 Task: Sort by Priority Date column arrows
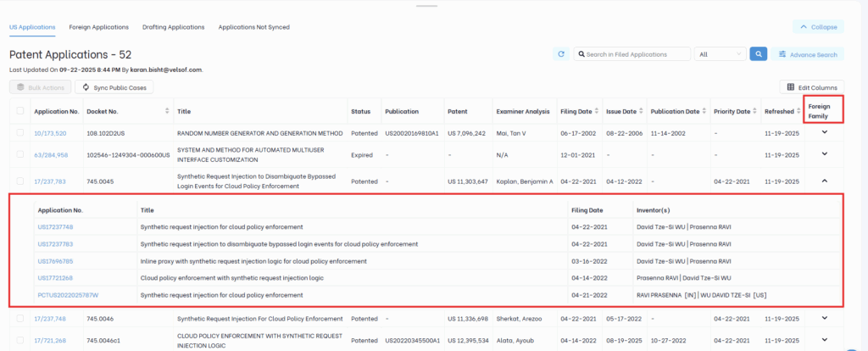click(756, 112)
